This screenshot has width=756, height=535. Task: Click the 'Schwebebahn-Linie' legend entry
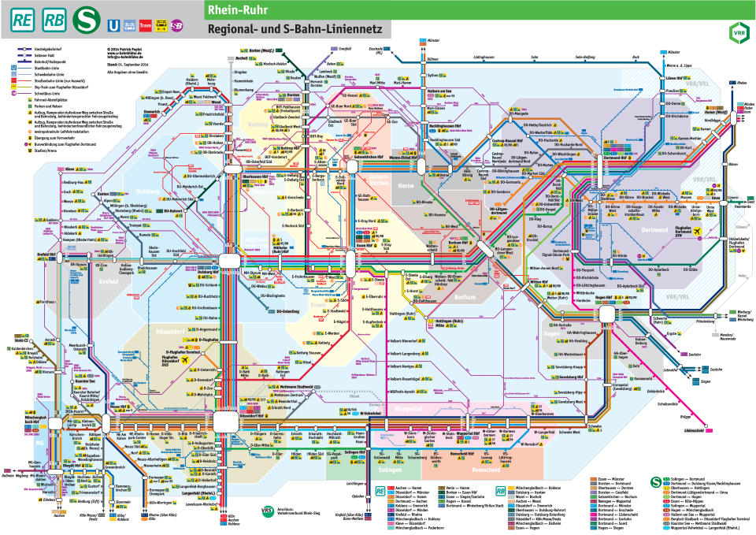pyautogui.click(x=49, y=75)
